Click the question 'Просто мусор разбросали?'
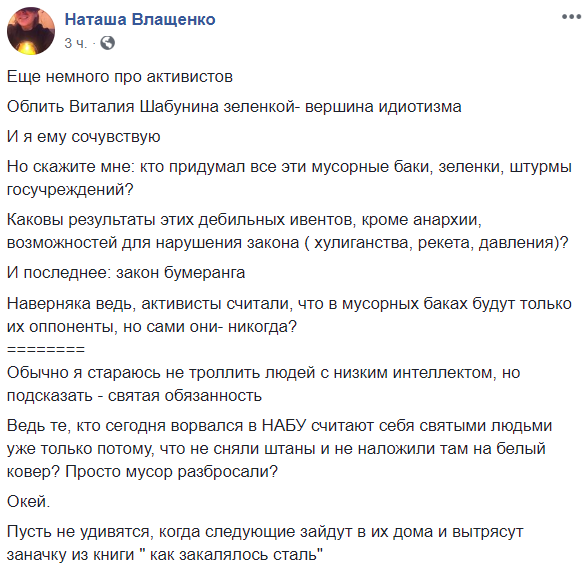 coord(171,471)
